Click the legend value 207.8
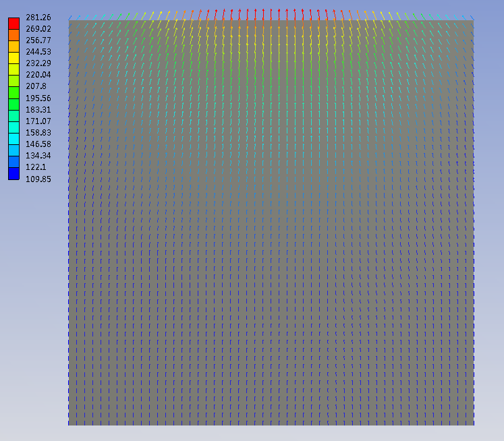 pos(36,86)
